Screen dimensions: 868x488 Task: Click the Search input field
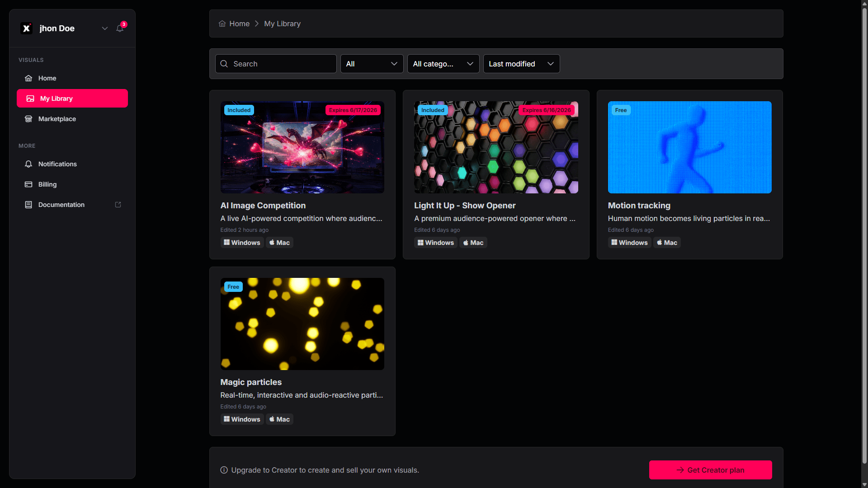(x=276, y=64)
